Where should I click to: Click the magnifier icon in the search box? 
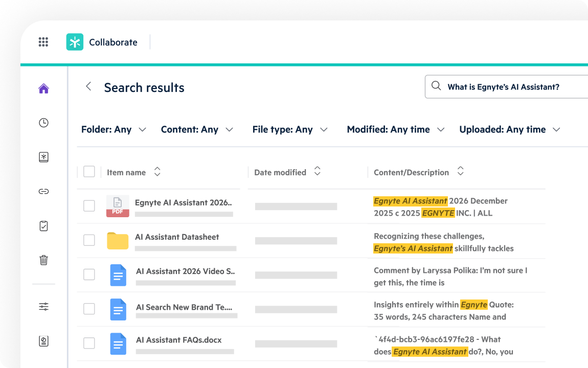[x=436, y=86]
